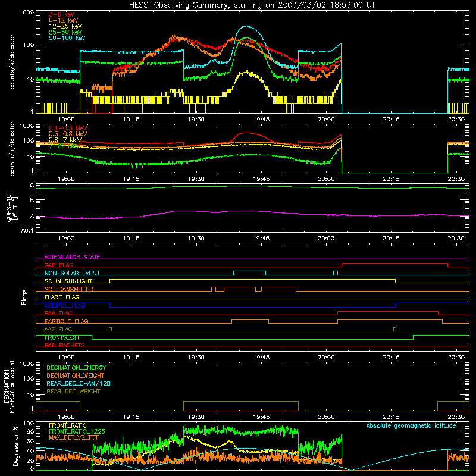Select the SAA_FLAG label

[58, 313]
